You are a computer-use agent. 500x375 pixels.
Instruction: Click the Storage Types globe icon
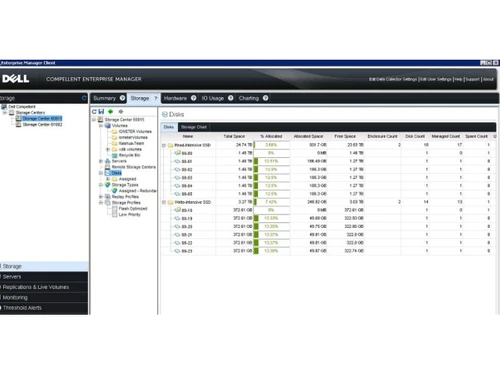coord(108,185)
